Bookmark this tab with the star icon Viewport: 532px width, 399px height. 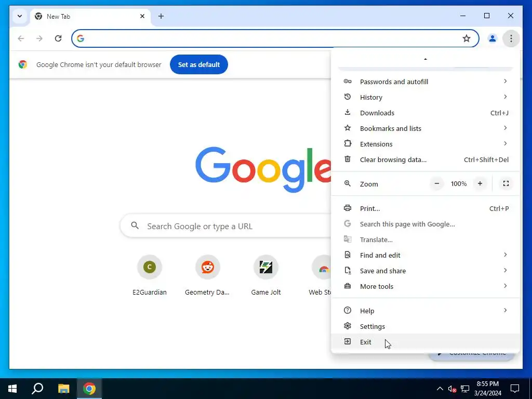[467, 38]
